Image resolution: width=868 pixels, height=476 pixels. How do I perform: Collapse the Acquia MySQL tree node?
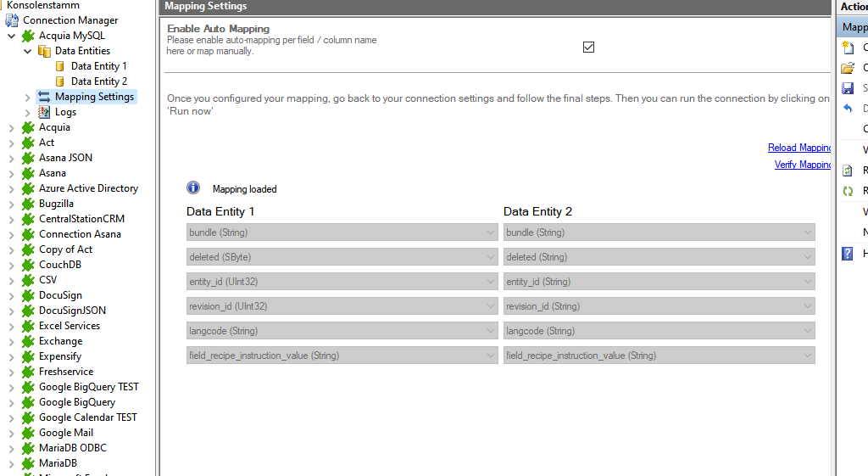click(x=11, y=36)
